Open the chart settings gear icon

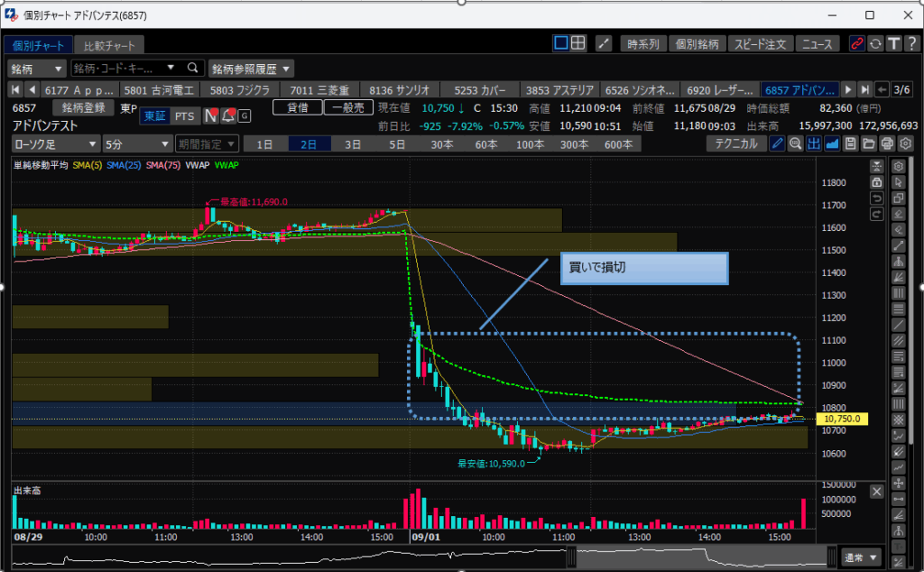click(905, 143)
